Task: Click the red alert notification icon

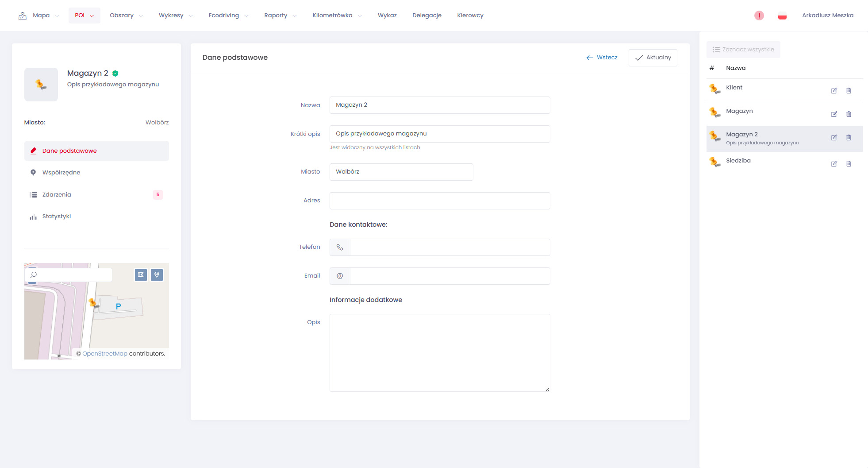Action: tap(759, 15)
